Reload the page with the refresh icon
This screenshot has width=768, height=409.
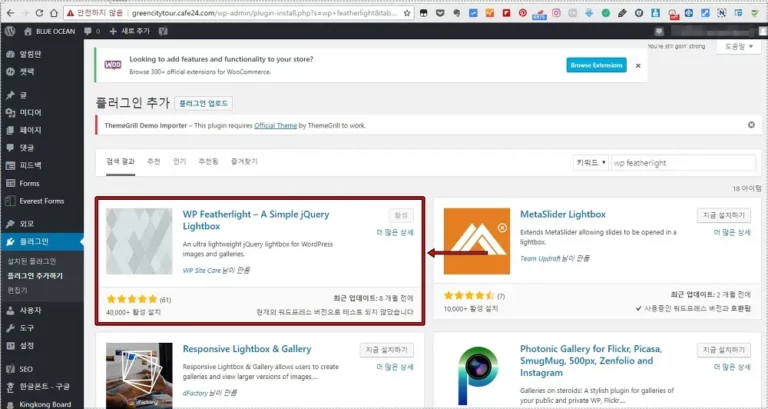pos(40,13)
